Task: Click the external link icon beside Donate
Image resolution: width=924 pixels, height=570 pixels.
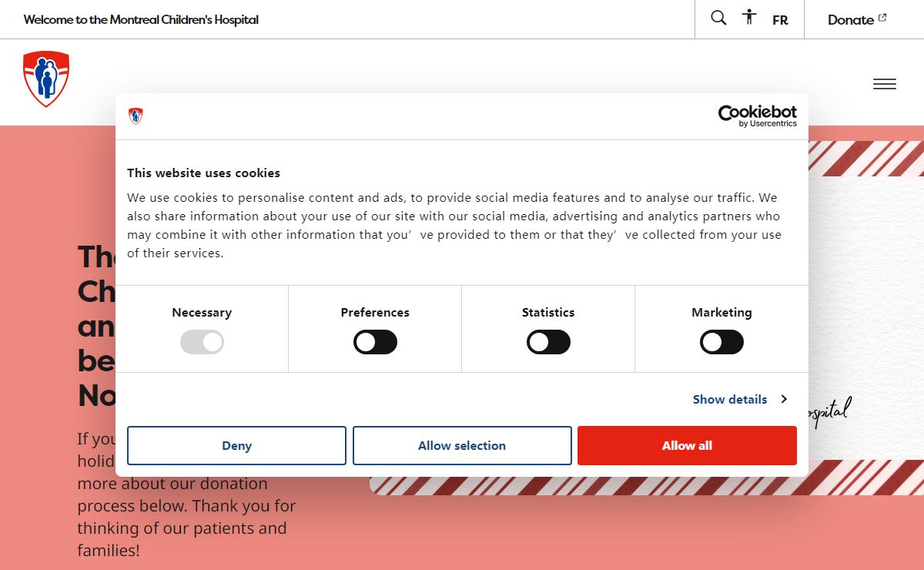Action: click(x=882, y=18)
